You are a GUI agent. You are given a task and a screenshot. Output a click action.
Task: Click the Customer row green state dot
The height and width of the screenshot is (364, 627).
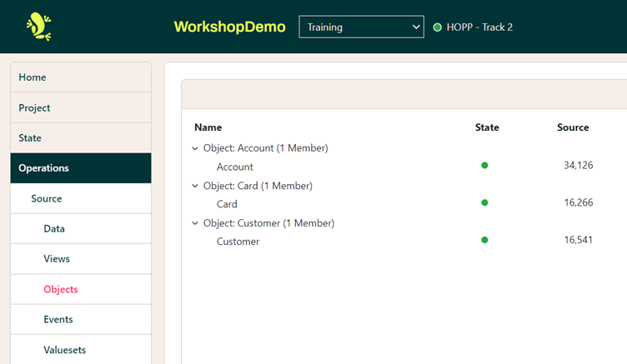484,241
